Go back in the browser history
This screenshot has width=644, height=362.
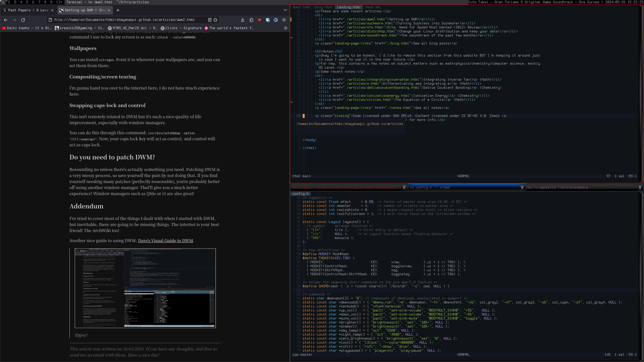[x=6, y=20]
